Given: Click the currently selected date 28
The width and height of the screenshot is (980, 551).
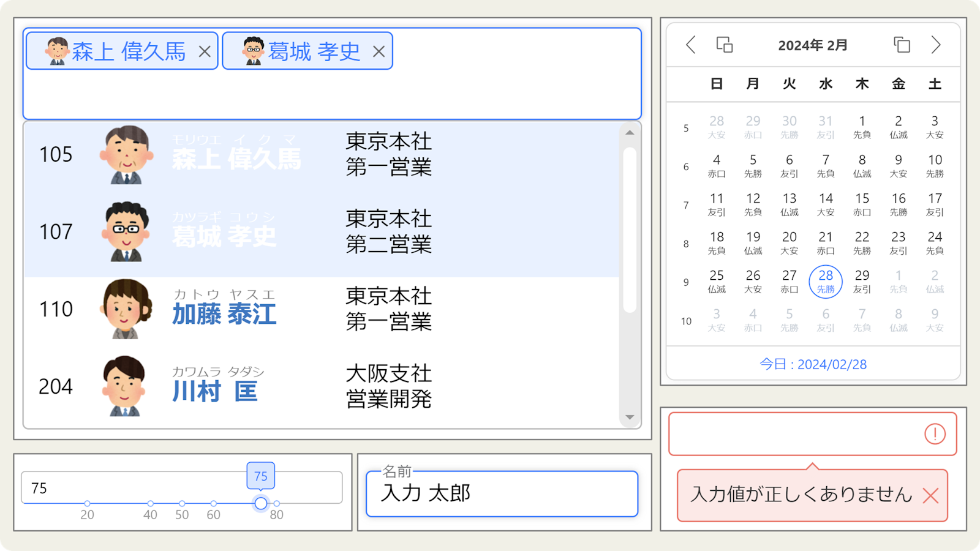Looking at the screenshot, I should point(825,281).
